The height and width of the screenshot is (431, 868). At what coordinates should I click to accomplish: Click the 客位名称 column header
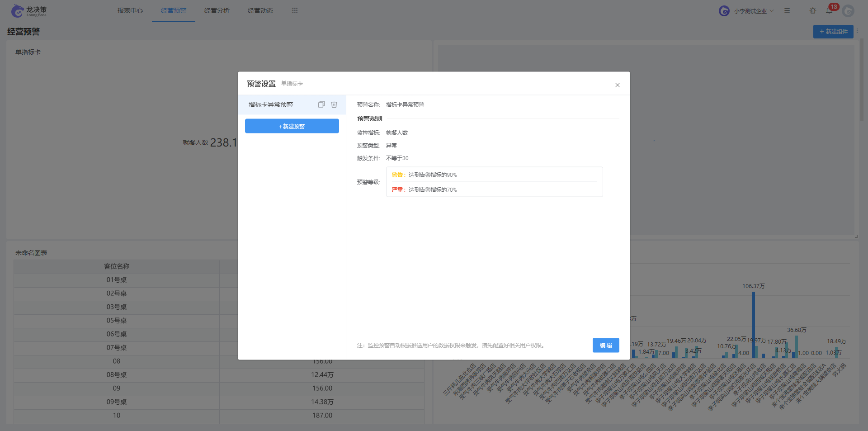[x=117, y=266]
